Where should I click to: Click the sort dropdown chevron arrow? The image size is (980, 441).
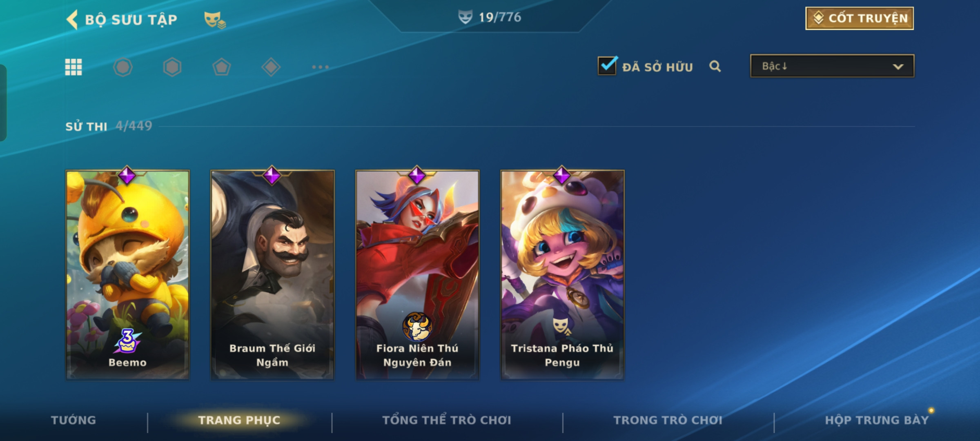(x=898, y=67)
